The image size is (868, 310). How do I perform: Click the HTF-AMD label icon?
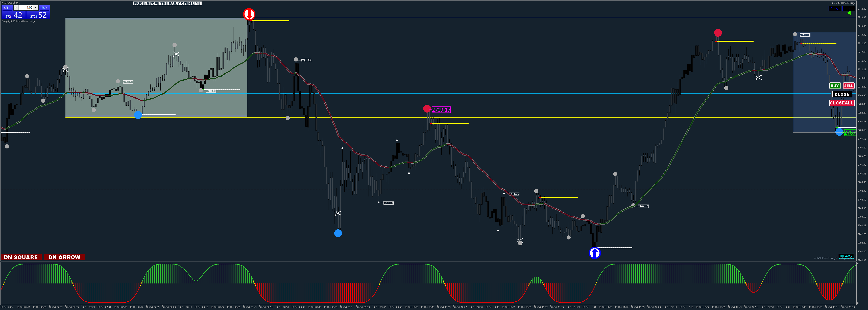tap(846, 256)
